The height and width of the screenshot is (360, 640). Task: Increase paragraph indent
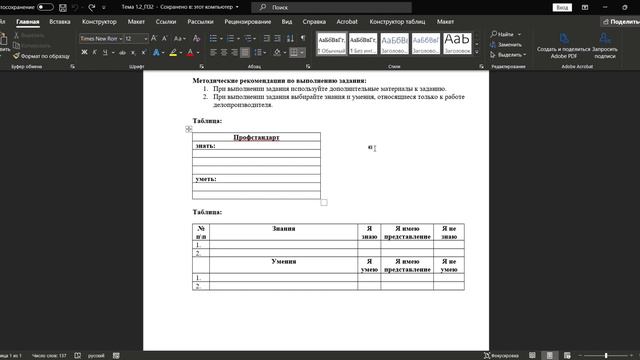click(x=277, y=38)
